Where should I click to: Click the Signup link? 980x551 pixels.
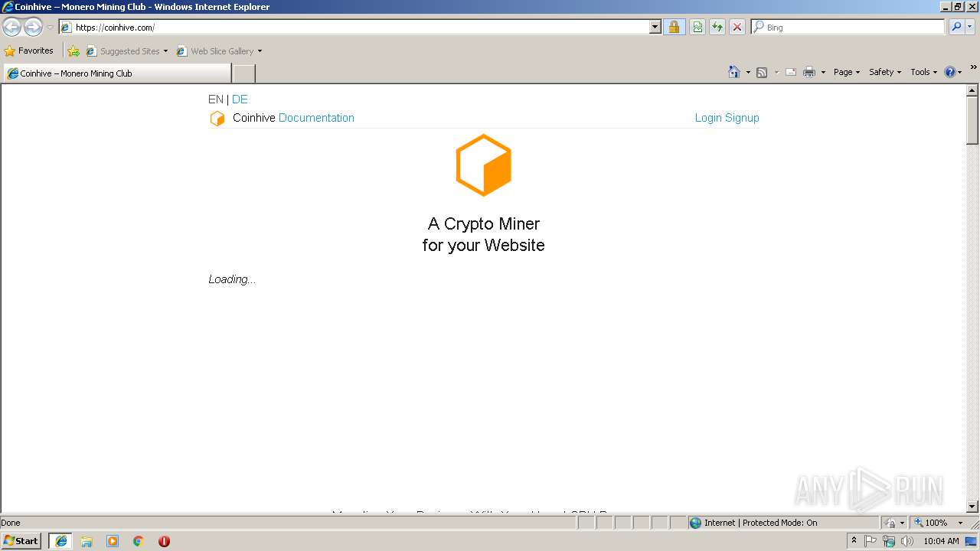pos(742,118)
